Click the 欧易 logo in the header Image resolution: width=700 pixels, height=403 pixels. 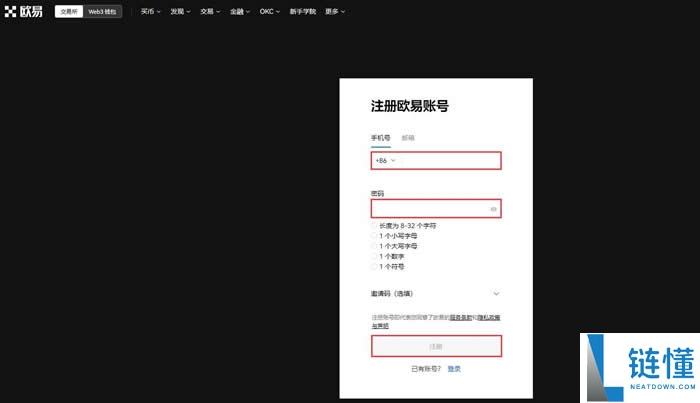pos(23,12)
